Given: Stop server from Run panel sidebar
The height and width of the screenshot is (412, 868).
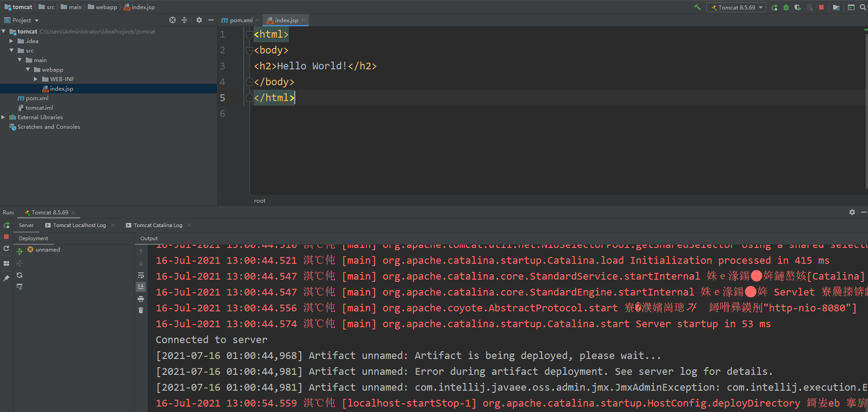Looking at the screenshot, I should pos(6,237).
